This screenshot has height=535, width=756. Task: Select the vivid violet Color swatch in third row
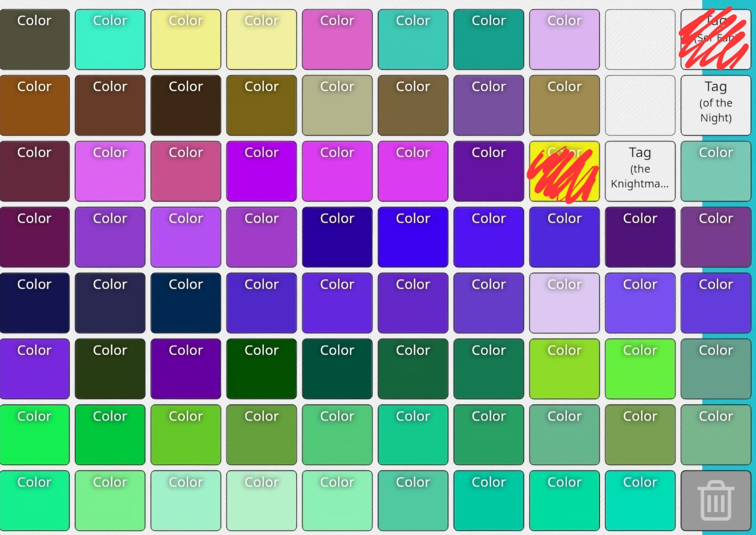point(261,171)
